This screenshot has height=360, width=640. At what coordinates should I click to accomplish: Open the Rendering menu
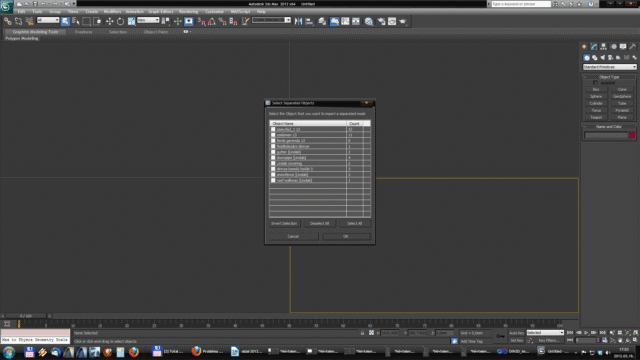pos(189,11)
